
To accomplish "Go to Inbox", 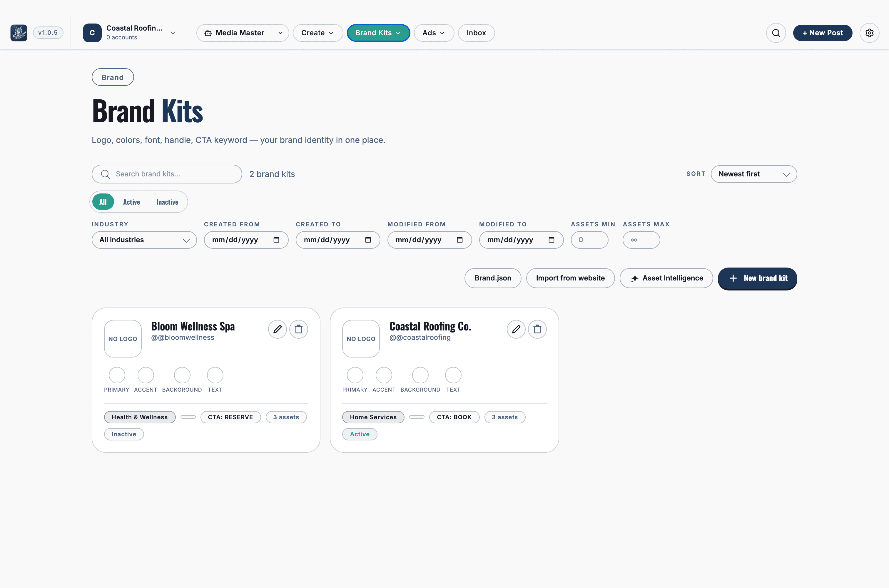I will pyautogui.click(x=476, y=33).
